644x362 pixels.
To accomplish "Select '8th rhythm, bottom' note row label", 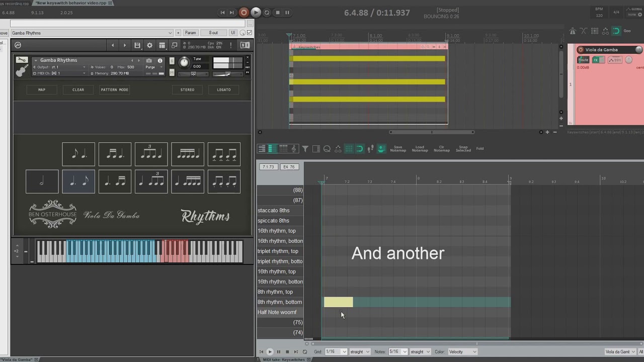I will click(x=280, y=302).
